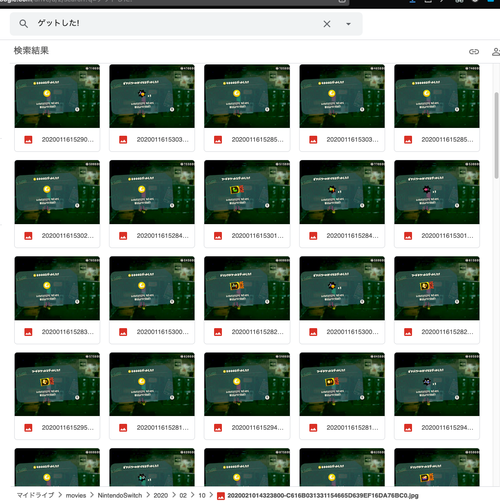The width and height of the screenshot is (500, 501).
Task: Click the magnifier search icon in Drive
Action: 23,24
